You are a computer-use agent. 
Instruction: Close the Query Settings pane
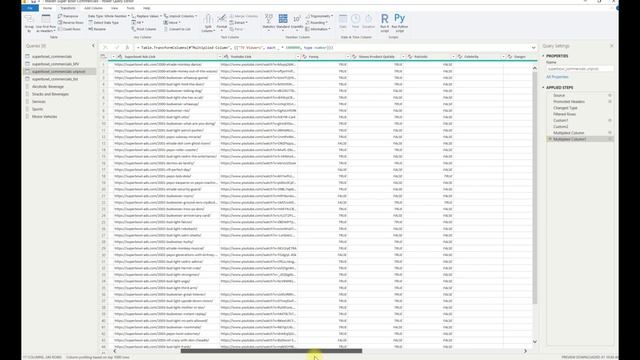pos(611,46)
